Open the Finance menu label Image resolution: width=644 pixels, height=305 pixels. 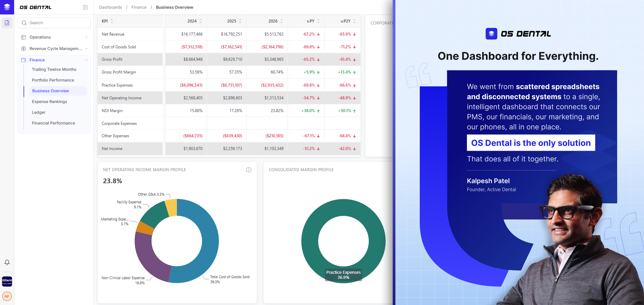(x=37, y=60)
